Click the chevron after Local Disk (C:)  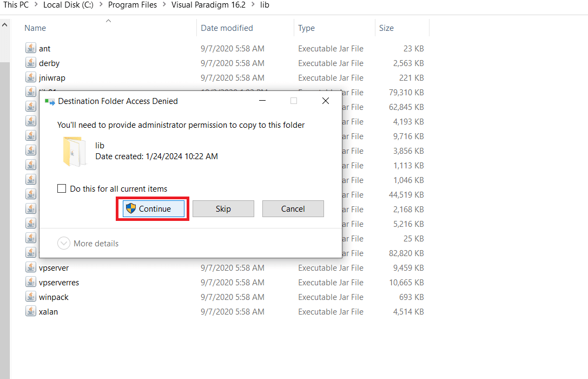click(101, 4)
